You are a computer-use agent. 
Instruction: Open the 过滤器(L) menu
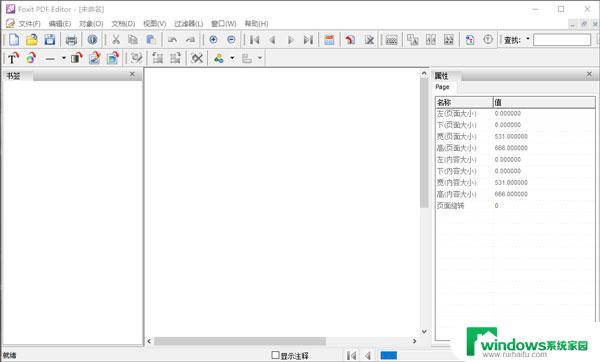[189, 24]
